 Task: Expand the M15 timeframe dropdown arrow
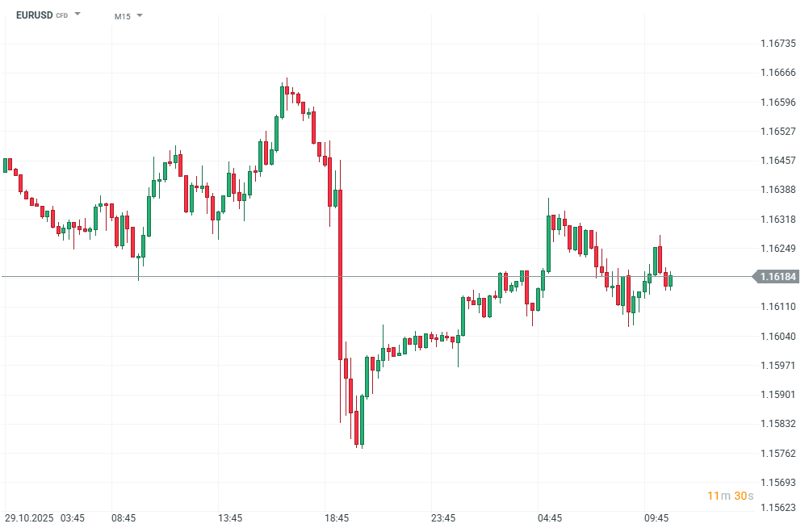pos(140,15)
